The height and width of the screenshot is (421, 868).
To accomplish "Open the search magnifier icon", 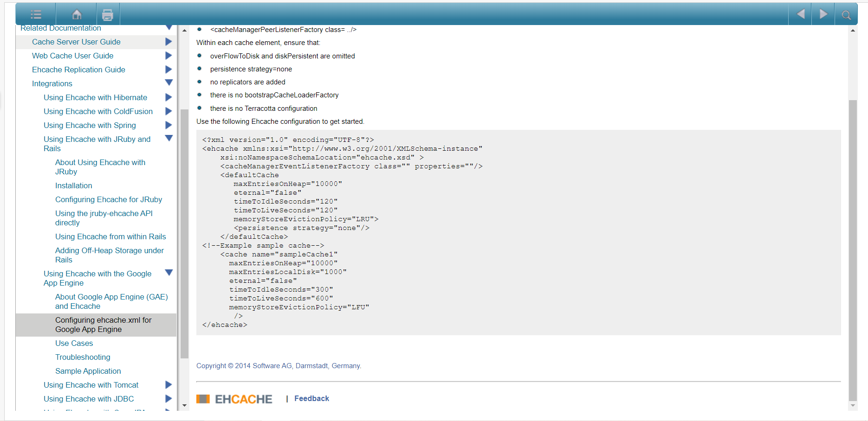I will tap(846, 15).
